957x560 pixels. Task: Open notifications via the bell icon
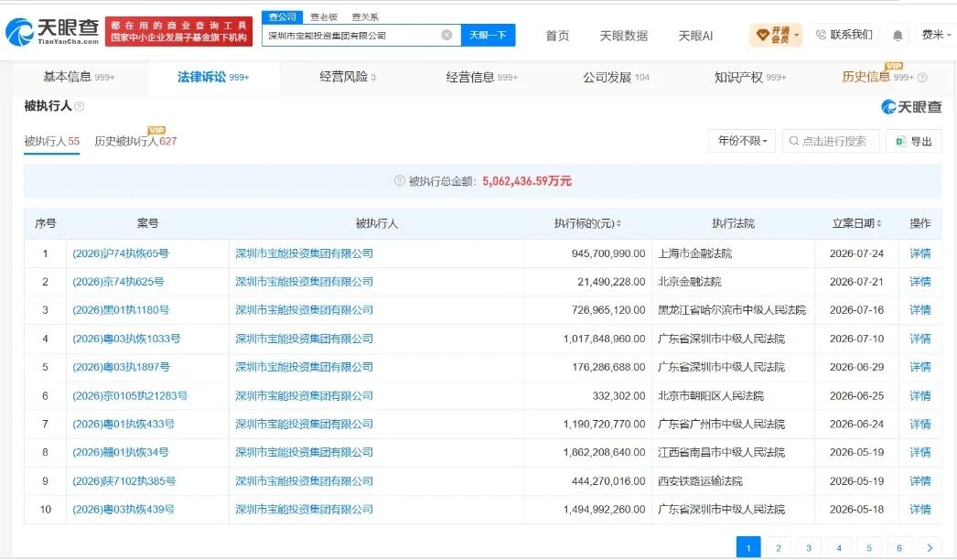pyautogui.click(x=898, y=36)
